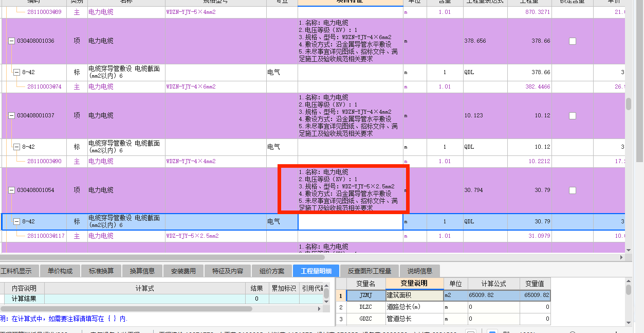The image size is (644, 333).
Task: Select variable table row number 3
Action: point(341,319)
